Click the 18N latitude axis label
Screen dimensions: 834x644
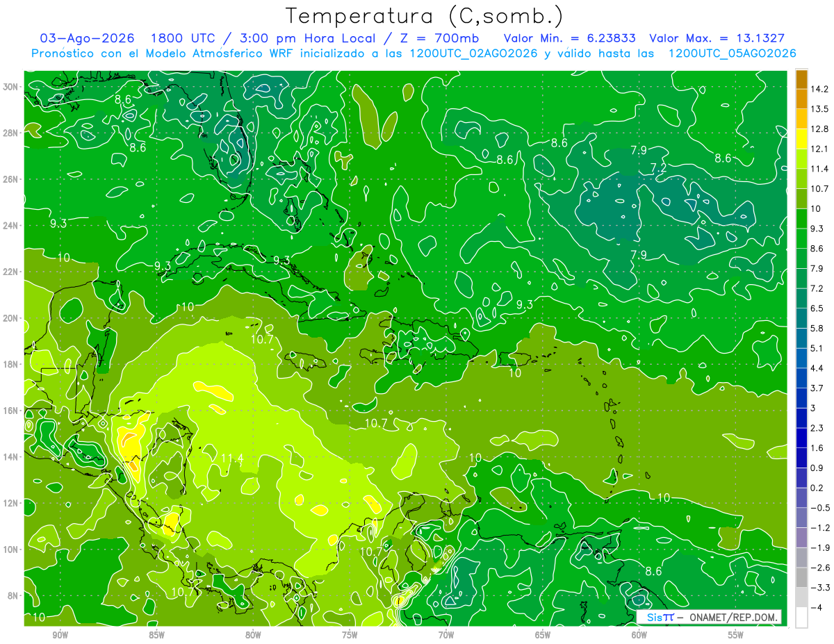coord(10,364)
